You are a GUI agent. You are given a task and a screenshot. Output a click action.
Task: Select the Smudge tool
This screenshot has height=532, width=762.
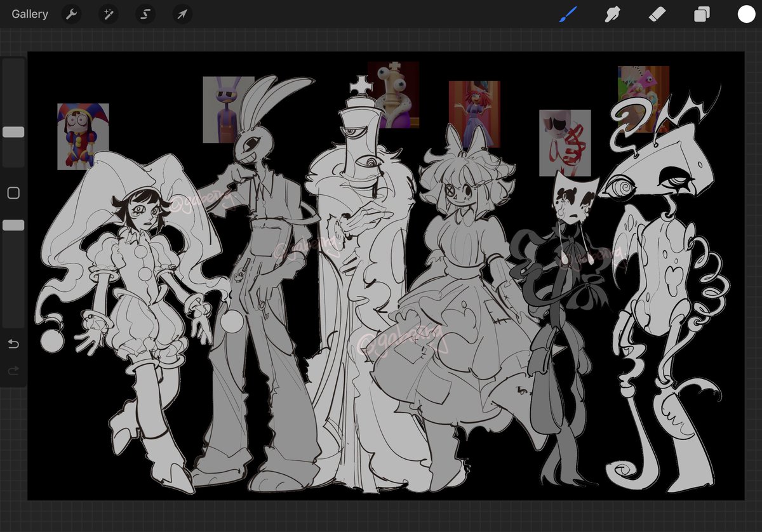[x=612, y=14]
